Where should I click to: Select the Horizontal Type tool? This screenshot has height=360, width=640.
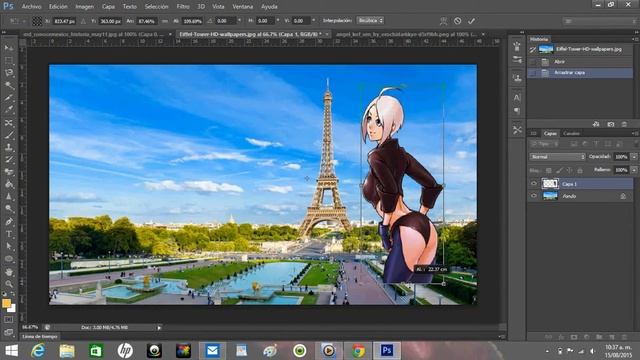(9, 234)
